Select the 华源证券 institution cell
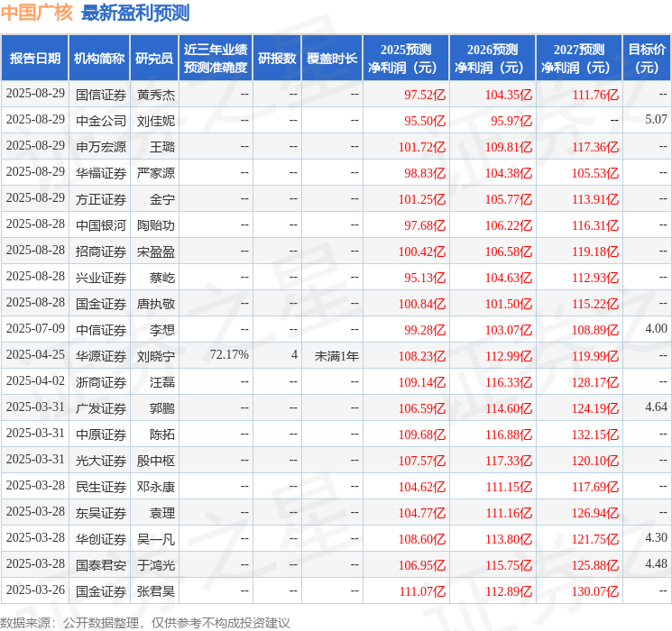Screen dimensions: 672x631 (x=101, y=355)
